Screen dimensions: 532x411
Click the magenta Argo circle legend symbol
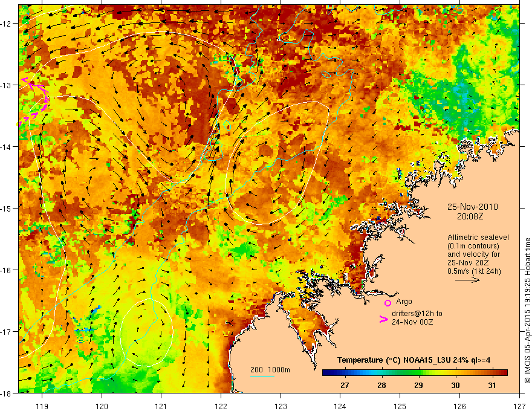click(388, 303)
